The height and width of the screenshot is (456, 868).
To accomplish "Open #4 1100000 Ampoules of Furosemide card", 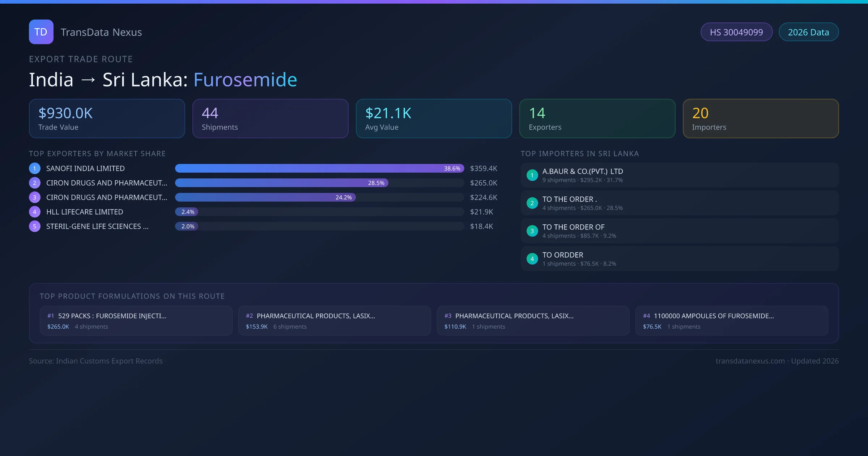I will click(731, 321).
